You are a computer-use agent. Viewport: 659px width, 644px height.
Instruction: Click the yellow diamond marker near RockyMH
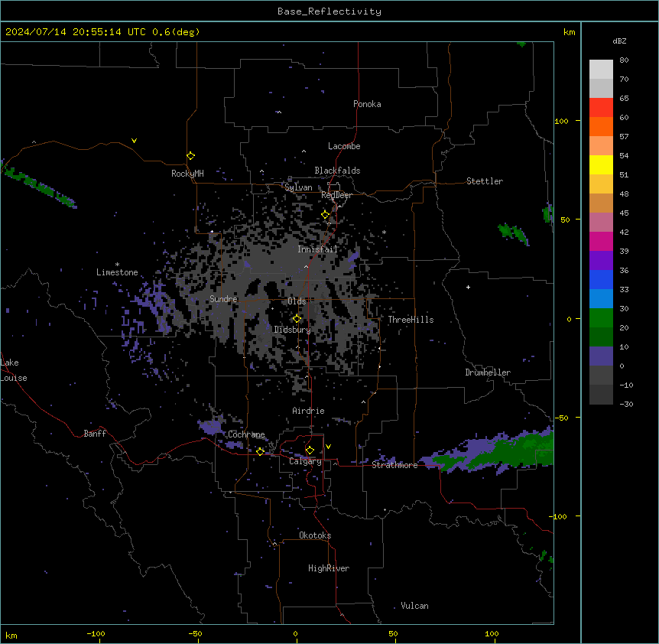(x=190, y=156)
